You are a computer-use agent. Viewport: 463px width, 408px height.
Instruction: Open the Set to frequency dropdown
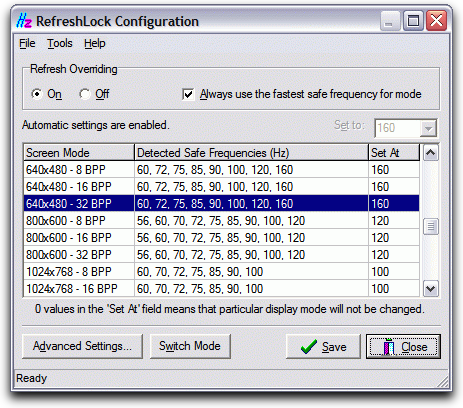click(428, 128)
